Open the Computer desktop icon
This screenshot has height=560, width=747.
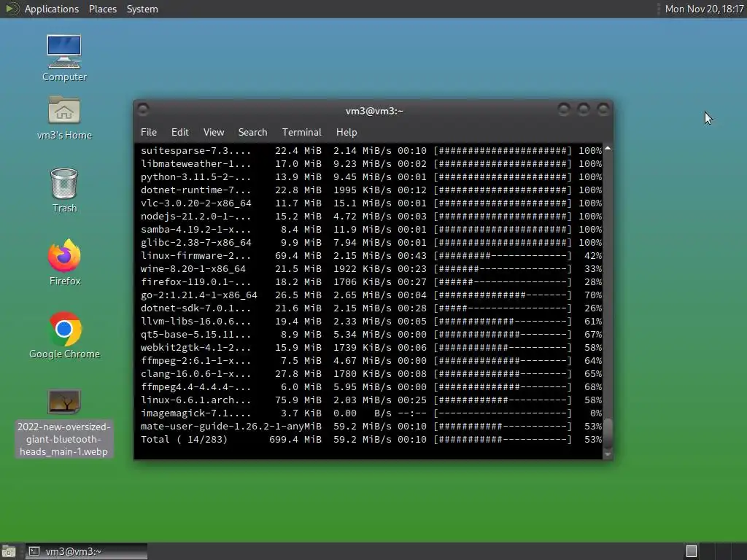(64, 58)
